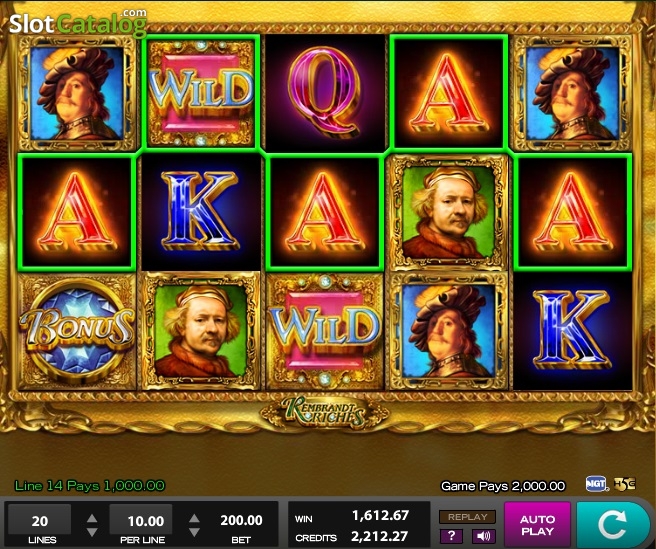Click the 20 lines value field

pos(40,520)
